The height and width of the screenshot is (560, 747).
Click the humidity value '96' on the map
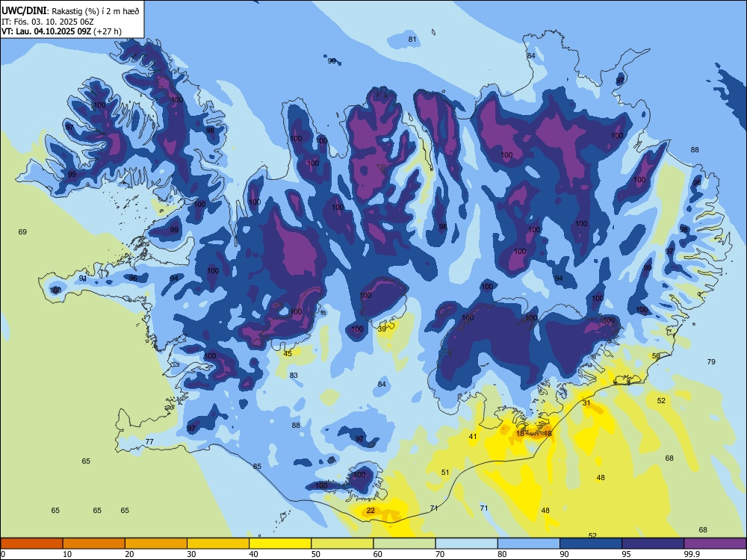tap(133, 278)
